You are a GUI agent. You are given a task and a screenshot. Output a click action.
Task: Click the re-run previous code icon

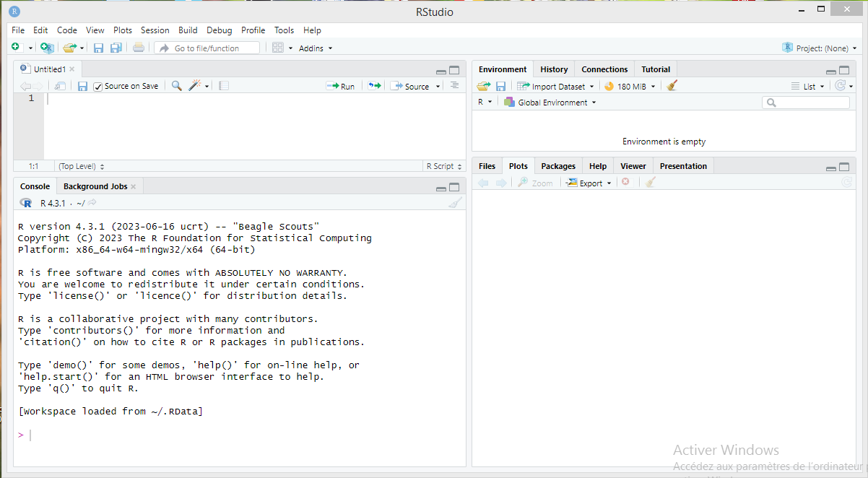tap(374, 86)
